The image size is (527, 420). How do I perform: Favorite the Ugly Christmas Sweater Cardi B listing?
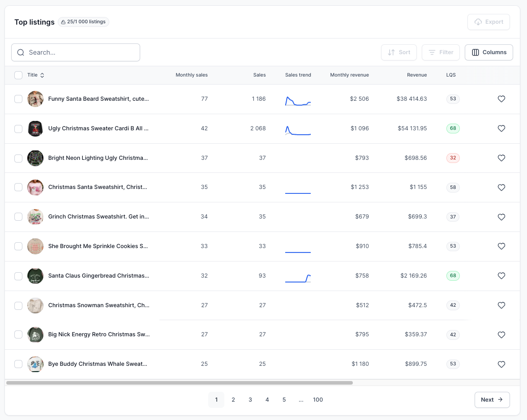(501, 129)
